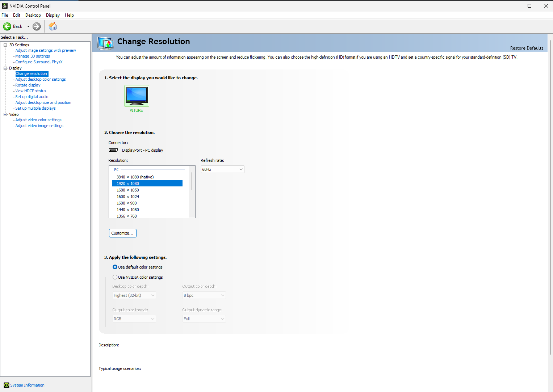Open the Help menu

tap(69, 15)
